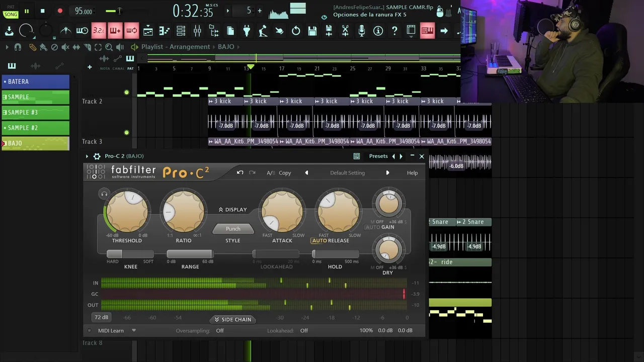This screenshot has height=362, width=644.
Task: Select the BATERA pattern
Action: [x=35, y=81]
